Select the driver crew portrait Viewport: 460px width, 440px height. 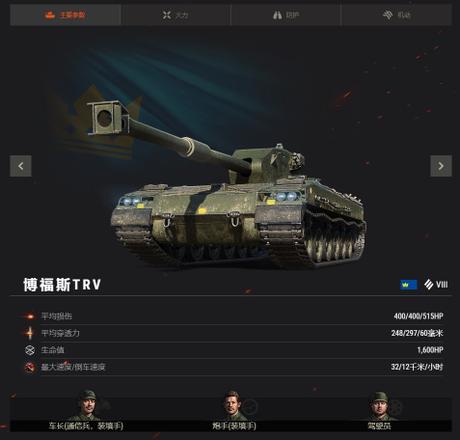379,406
